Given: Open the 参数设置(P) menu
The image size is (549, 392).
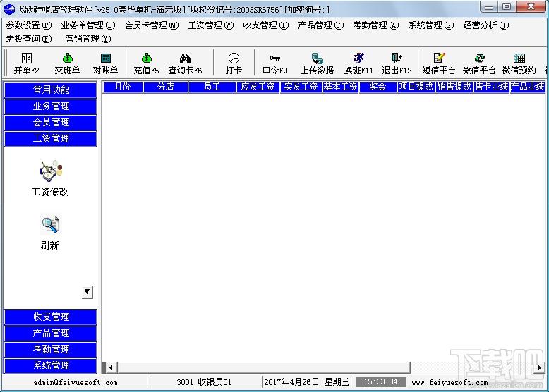Looking at the screenshot, I should click(x=29, y=25).
